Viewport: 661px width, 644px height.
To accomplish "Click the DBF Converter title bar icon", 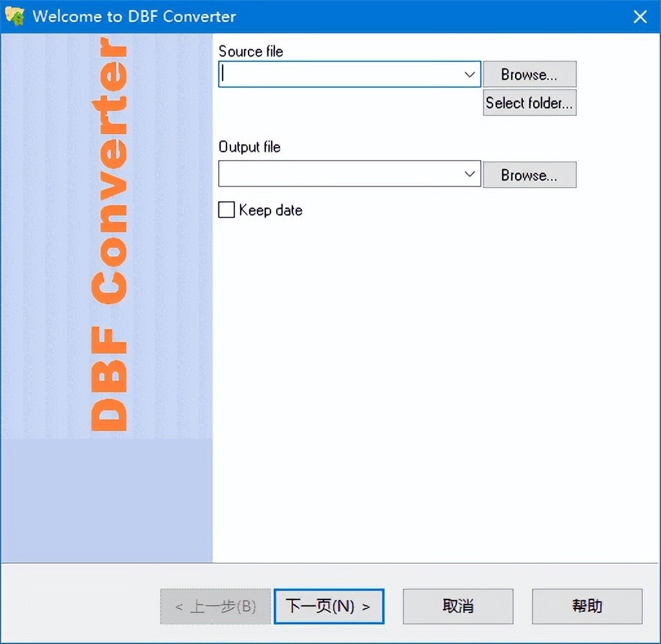I will (x=14, y=16).
